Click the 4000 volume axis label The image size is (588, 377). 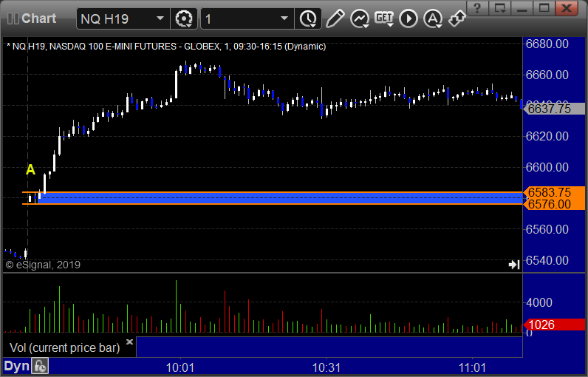pos(539,302)
